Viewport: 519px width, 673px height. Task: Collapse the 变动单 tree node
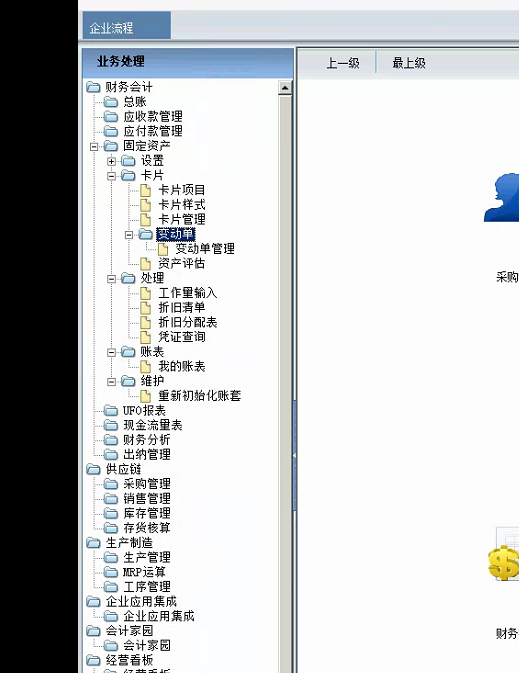tap(129, 235)
